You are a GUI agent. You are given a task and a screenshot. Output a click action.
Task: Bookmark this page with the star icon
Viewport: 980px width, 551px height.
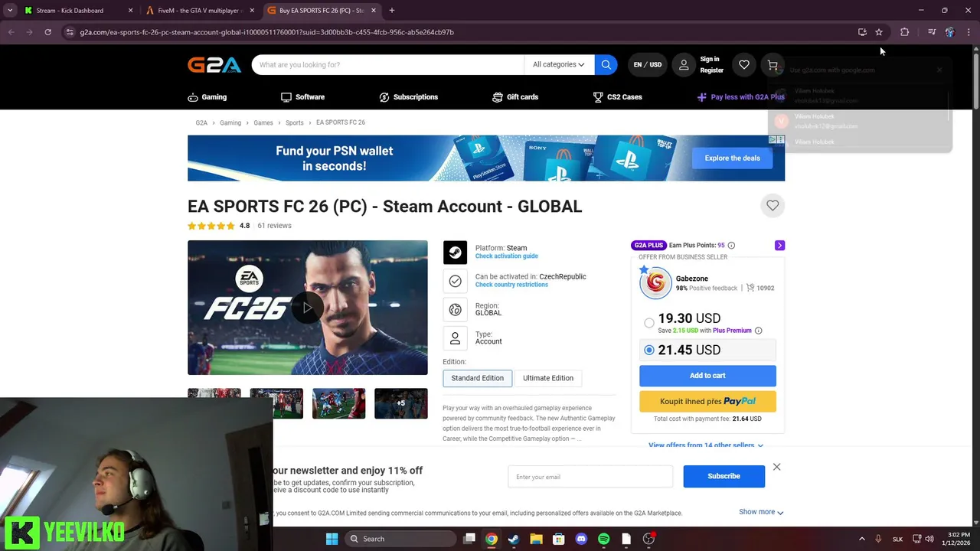click(x=879, y=32)
